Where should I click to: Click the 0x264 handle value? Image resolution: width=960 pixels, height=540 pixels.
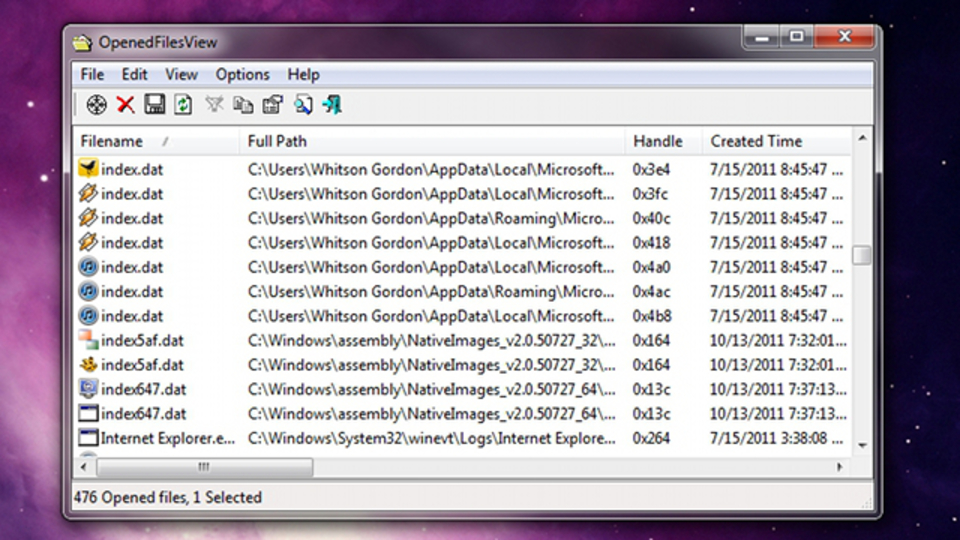651,439
